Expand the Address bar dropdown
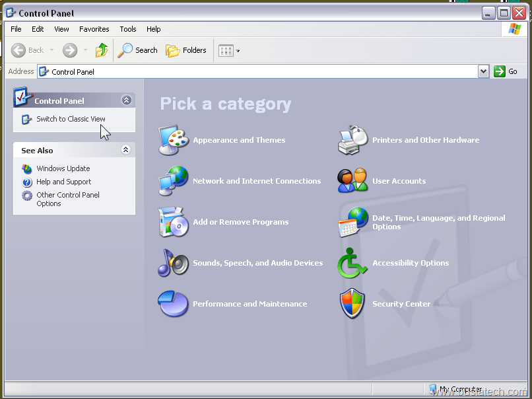Viewport: 532px width, 399px height. coord(483,71)
